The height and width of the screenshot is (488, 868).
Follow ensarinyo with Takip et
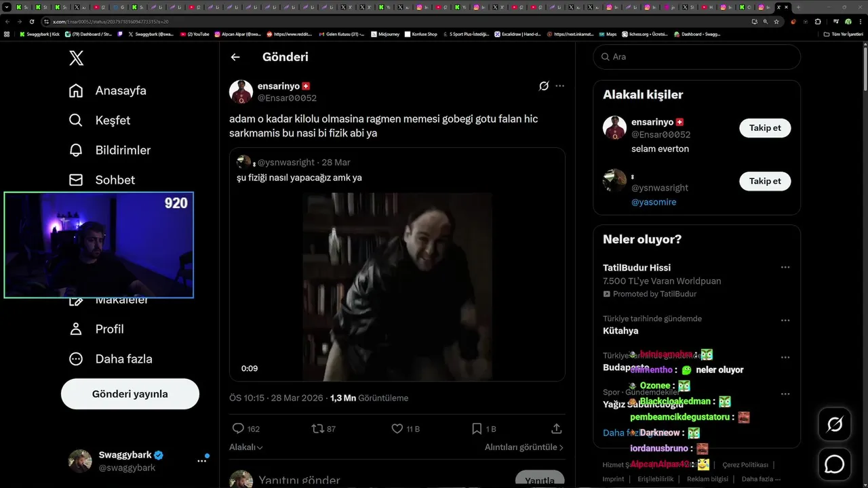point(765,127)
